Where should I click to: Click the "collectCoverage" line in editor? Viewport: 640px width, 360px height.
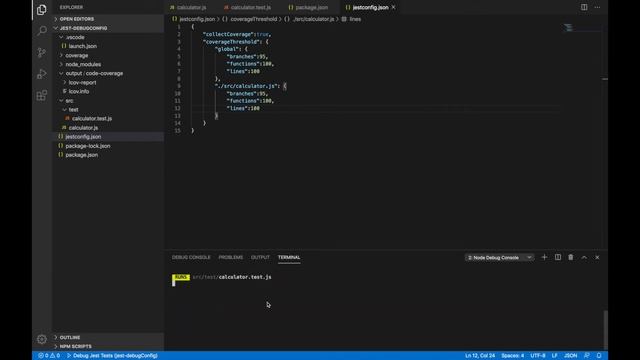(x=237, y=34)
